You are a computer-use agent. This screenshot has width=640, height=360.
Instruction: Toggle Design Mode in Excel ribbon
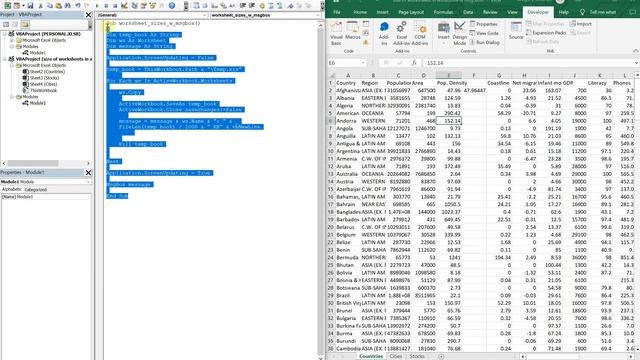460,33
